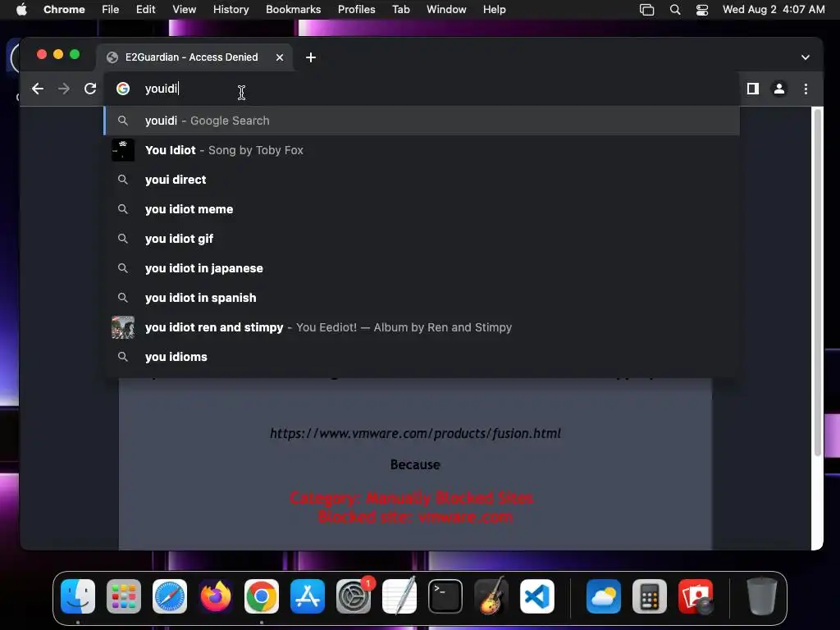Open the Profiles menu
This screenshot has height=630, width=840.
tap(356, 9)
